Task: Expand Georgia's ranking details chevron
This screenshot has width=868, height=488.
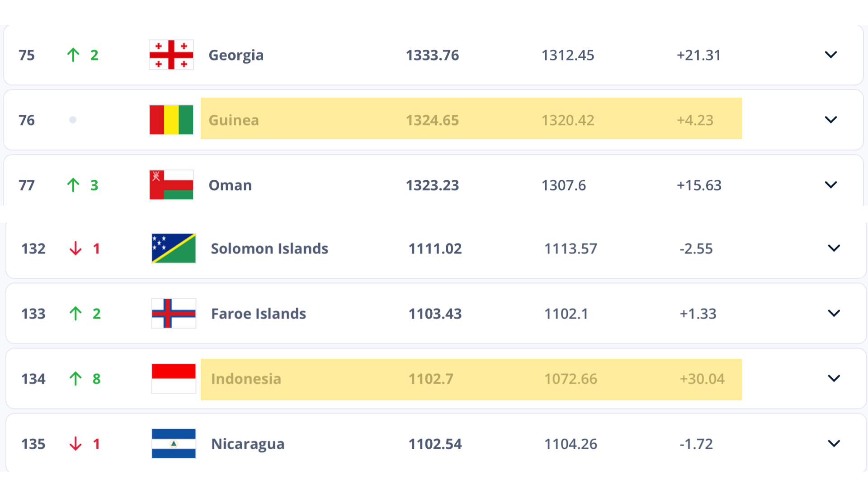Action: [x=831, y=55]
